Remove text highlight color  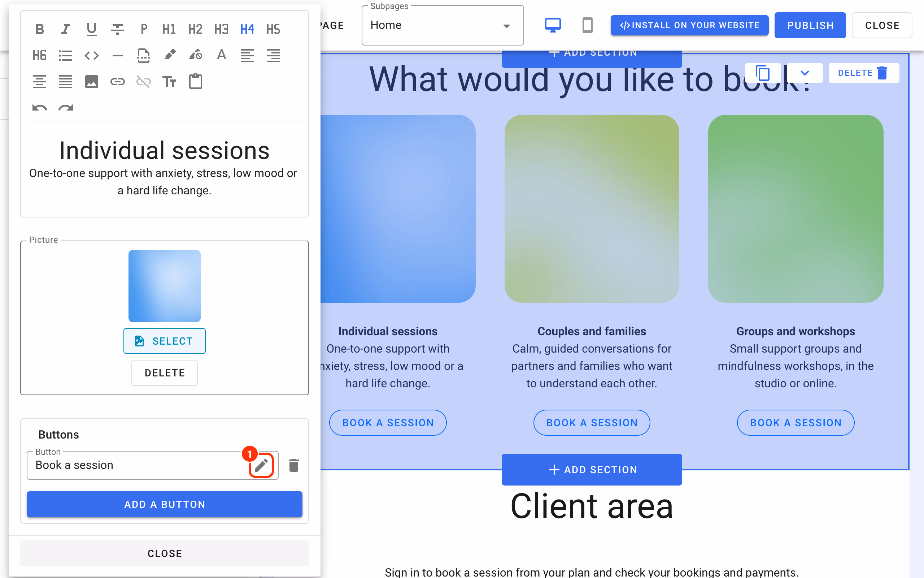point(195,55)
